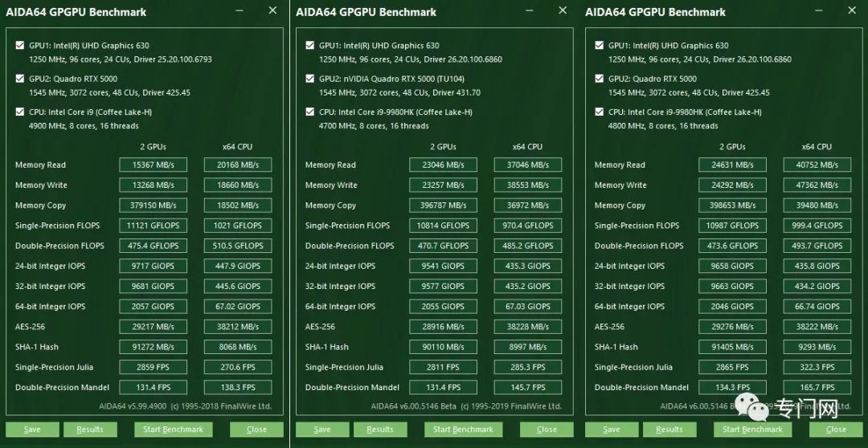Image resolution: width=868 pixels, height=448 pixels.
Task: Select the 9293 MB/s SHA-1 Hash result
Action: pos(817,347)
